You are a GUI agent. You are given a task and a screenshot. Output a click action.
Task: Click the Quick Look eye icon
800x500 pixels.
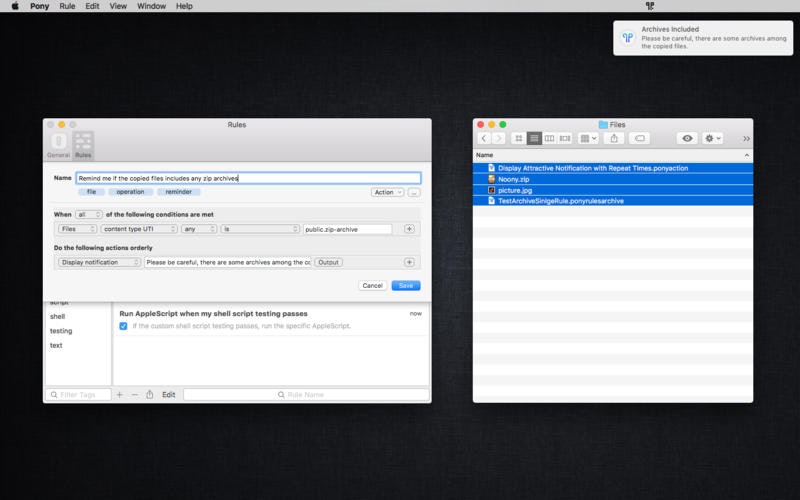coord(687,138)
